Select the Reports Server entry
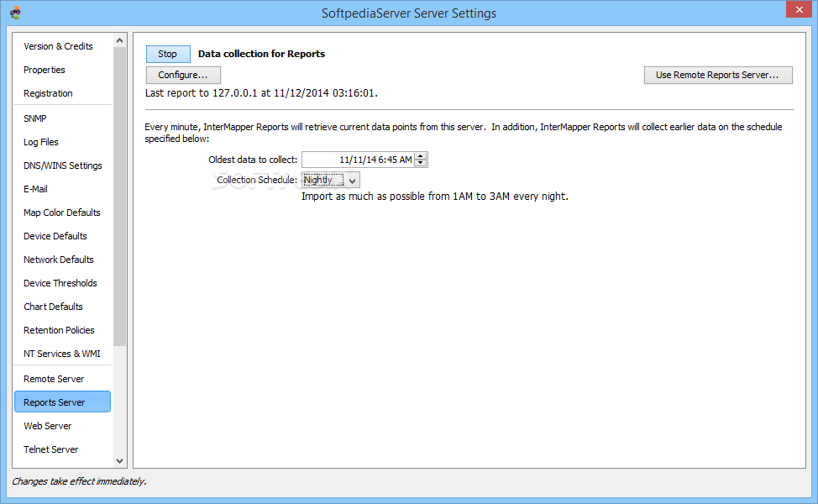Viewport: 818px width, 504px height. (x=63, y=402)
